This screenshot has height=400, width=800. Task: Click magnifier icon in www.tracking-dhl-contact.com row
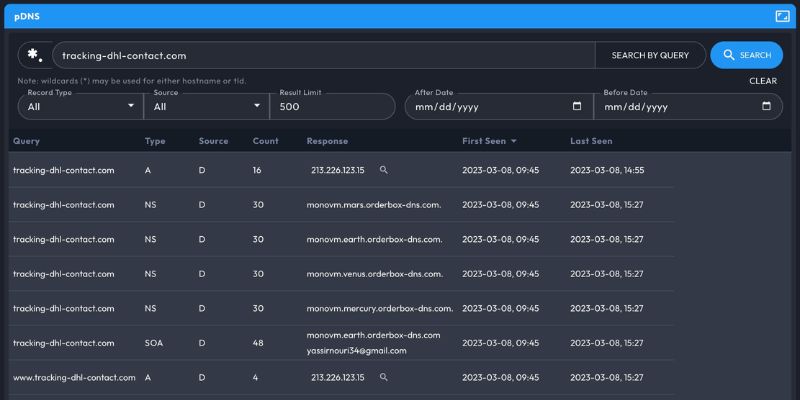coord(383,378)
